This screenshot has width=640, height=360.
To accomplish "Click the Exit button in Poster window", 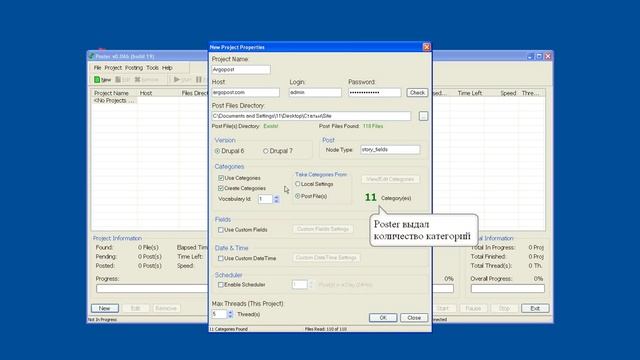I will [x=535, y=308].
